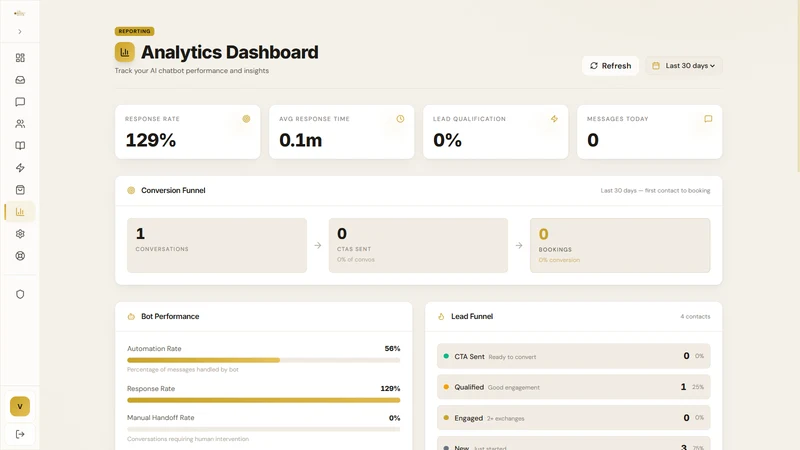This screenshot has height=450, width=800.
Task: Click the logout icon at sidebar bottom
Action: [20, 434]
